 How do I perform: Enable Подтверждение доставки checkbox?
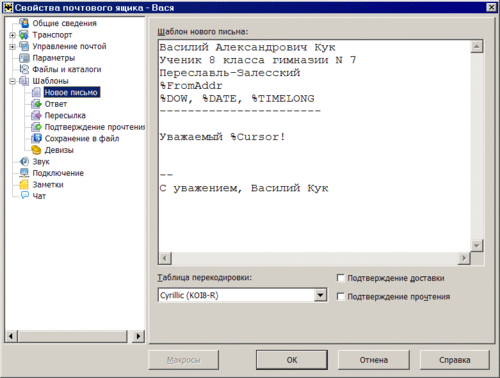pos(340,278)
